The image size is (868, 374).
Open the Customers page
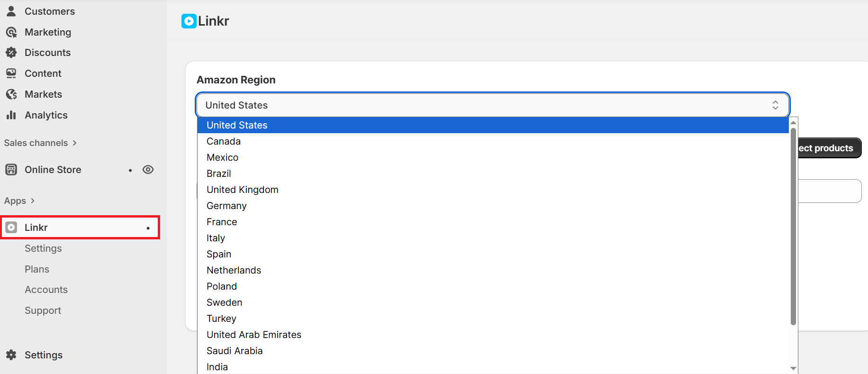click(50, 11)
